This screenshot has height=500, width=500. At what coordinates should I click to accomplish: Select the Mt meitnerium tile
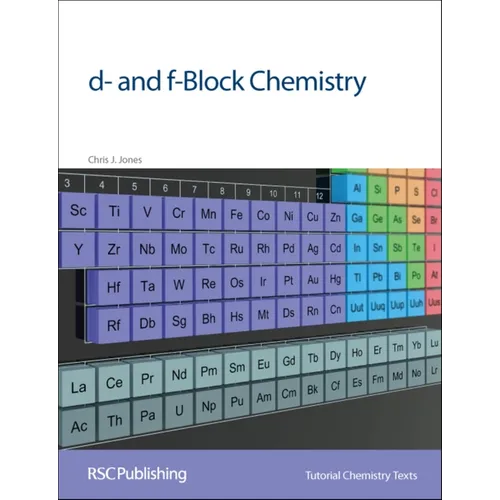pos(263,315)
